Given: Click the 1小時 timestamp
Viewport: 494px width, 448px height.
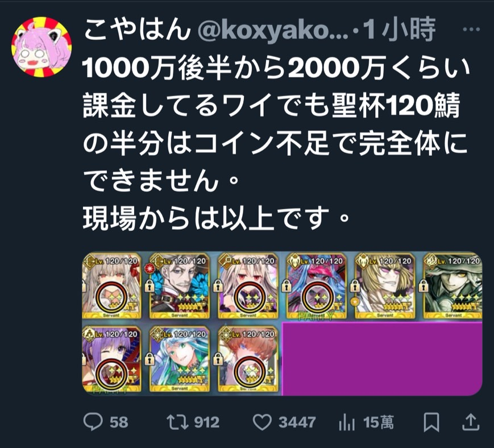Looking at the screenshot, I should click(400, 30).
